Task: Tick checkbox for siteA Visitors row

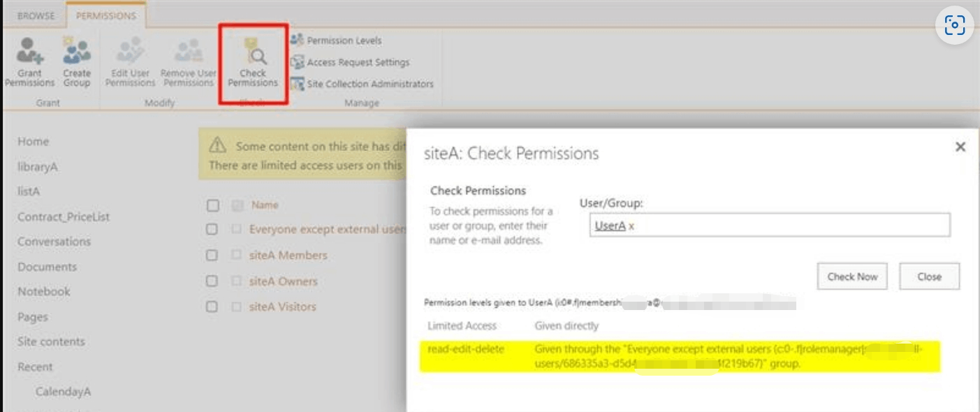Action: 213,307
